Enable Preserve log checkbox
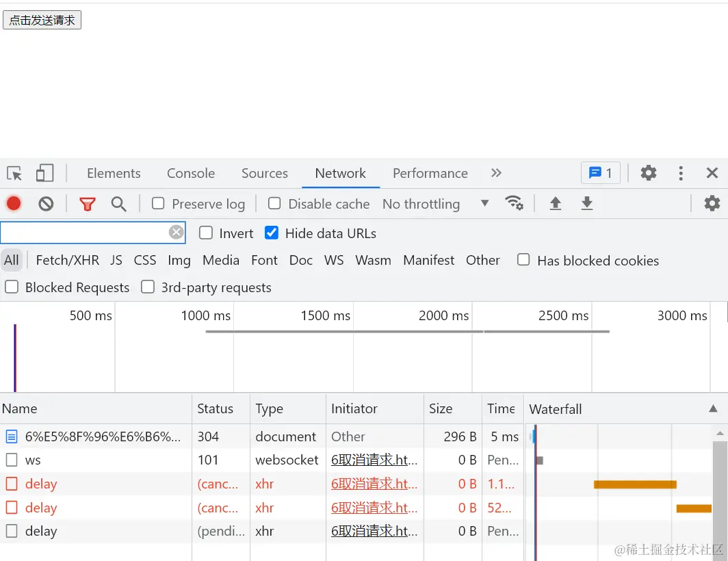728x561 pixels. [158, 203]
